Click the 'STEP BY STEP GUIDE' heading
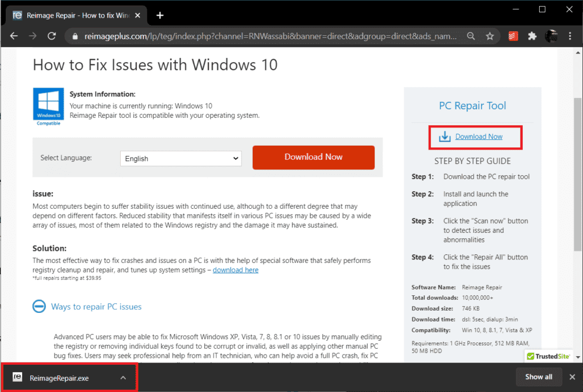The width and height of the screenshot is (583, 392). [x=473, y=161]
